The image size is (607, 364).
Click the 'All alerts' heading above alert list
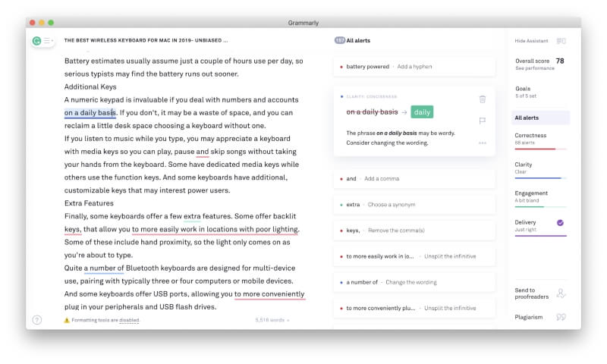point(358,40)
